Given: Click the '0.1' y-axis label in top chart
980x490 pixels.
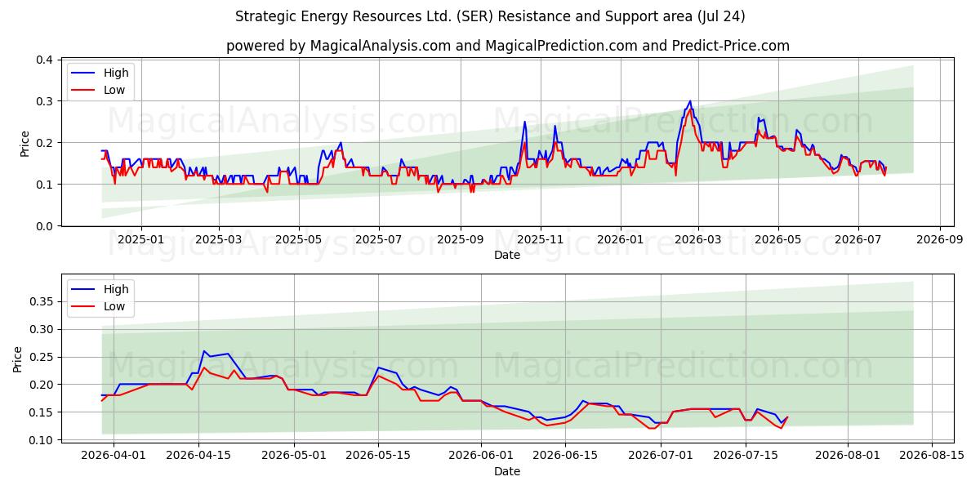Looking at the screenshot, I should coord(45,185).
